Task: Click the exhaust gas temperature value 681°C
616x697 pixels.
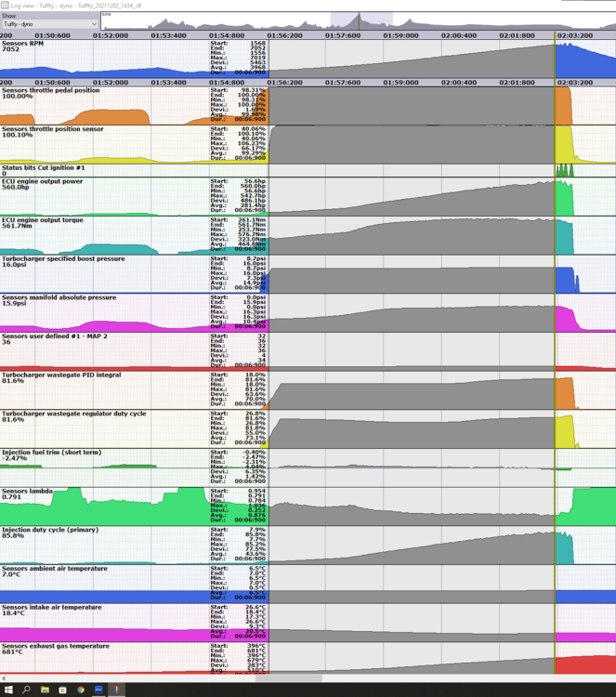Action: click(x=12, y=651)
